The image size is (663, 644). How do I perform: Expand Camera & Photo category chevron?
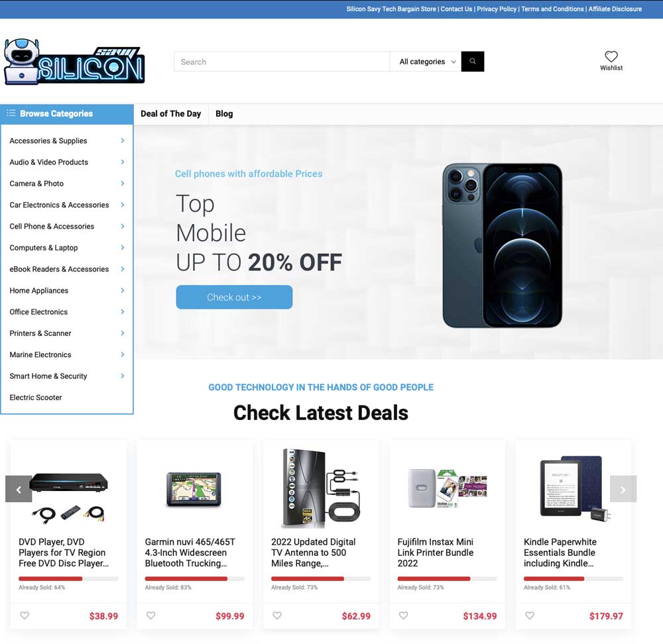(x=122, y=183)
